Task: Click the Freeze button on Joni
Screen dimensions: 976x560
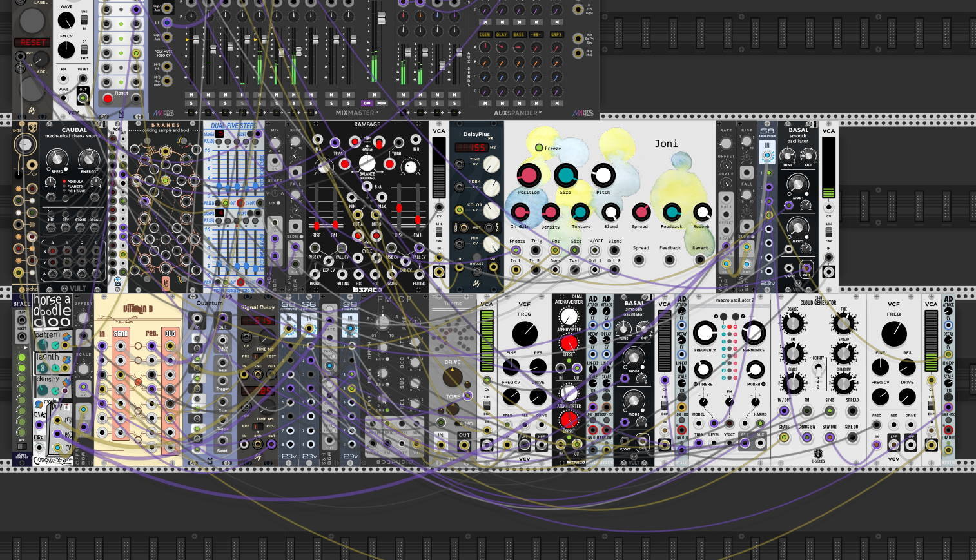Action: 539,148
